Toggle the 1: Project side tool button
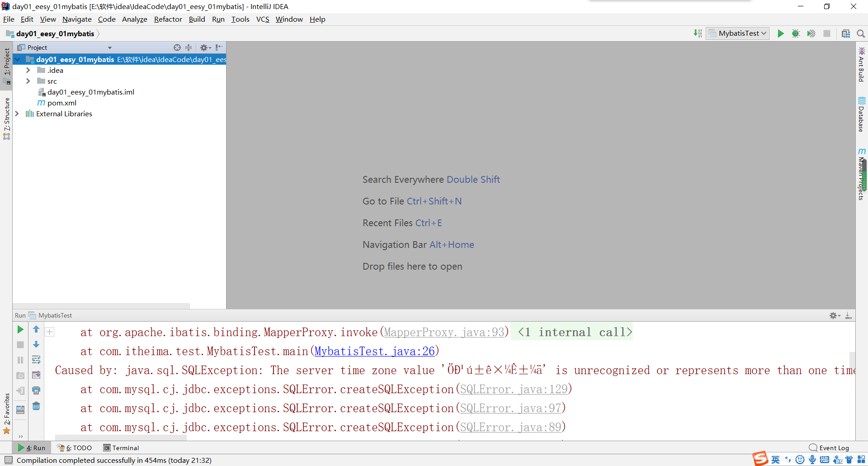Viewport: 868px width, 466px height. [x=7, y=66]
